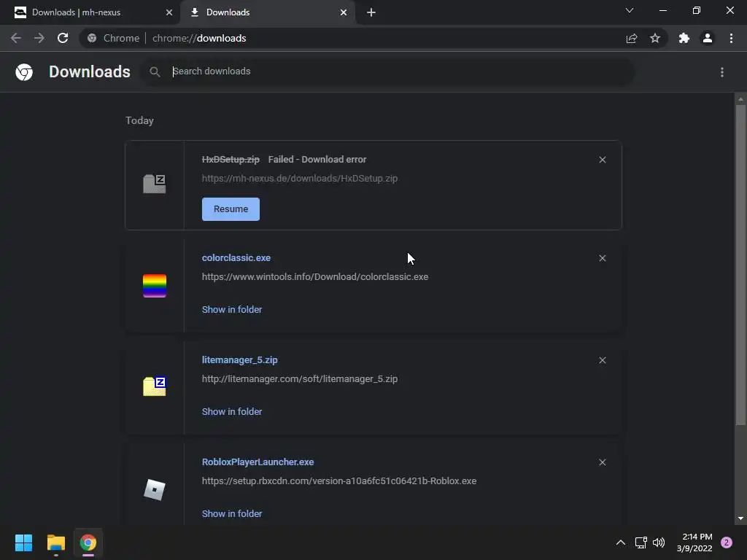
Task: Open File Explorer from the taskbar
Action: [x=56, y=542]
